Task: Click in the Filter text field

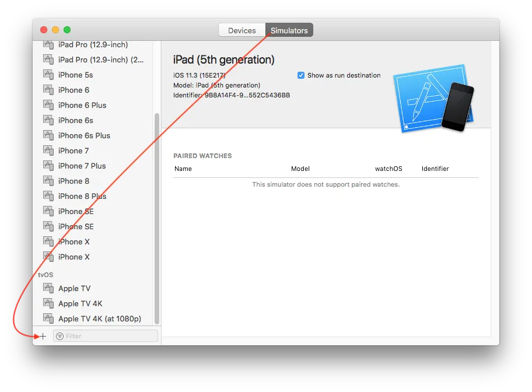Action: coord(106,336)
